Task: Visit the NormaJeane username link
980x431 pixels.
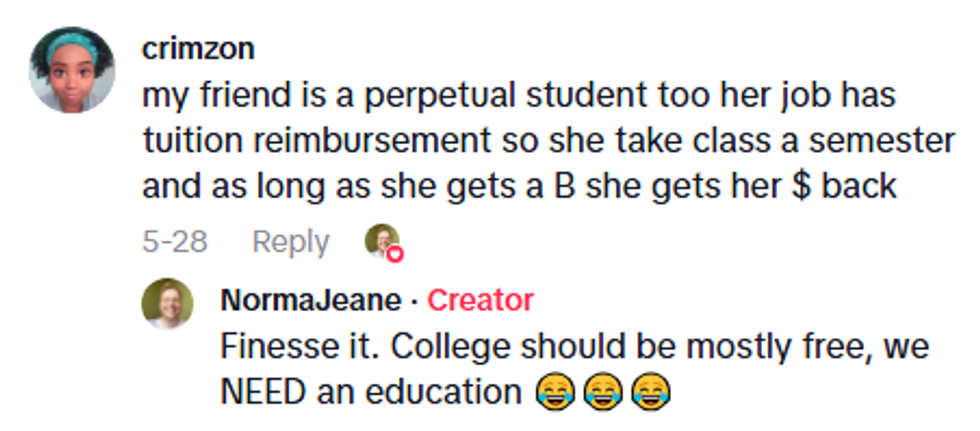Action: click(x=310, y=300)
